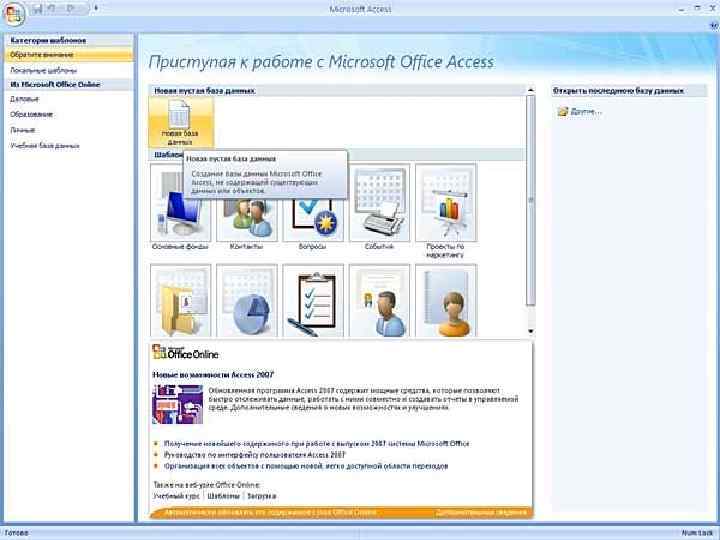
Task: Open the Другие... recent database link
Action: 585,112
